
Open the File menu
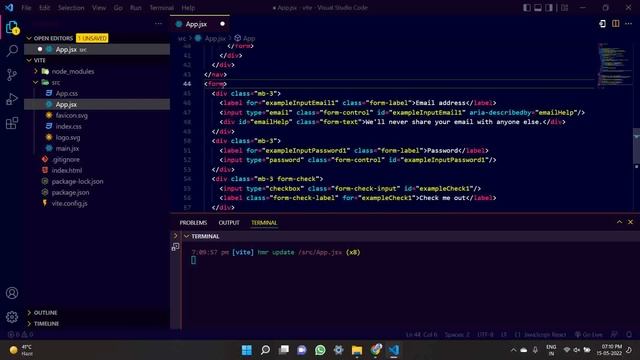click(x=27, y=8)
